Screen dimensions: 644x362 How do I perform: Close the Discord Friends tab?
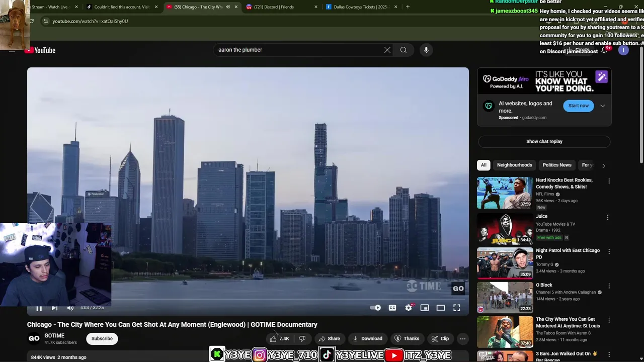tap(316, 7)
